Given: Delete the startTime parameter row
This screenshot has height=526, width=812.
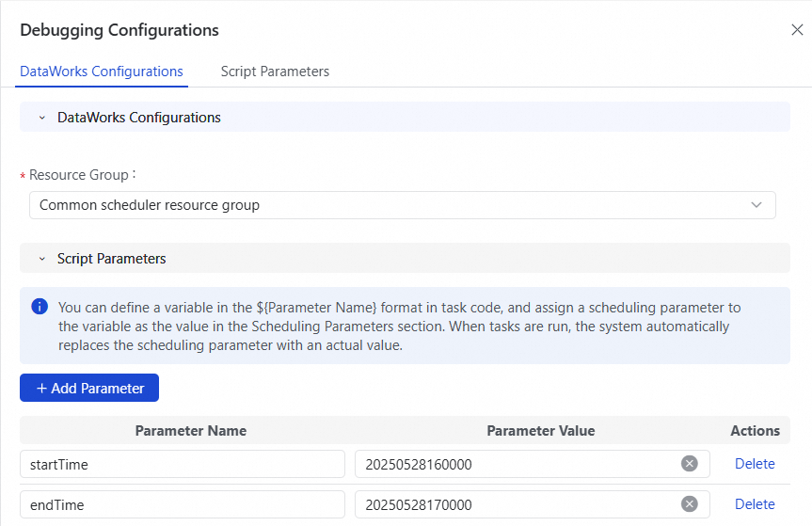Looking at the screenshot, I should click(755, 463).
